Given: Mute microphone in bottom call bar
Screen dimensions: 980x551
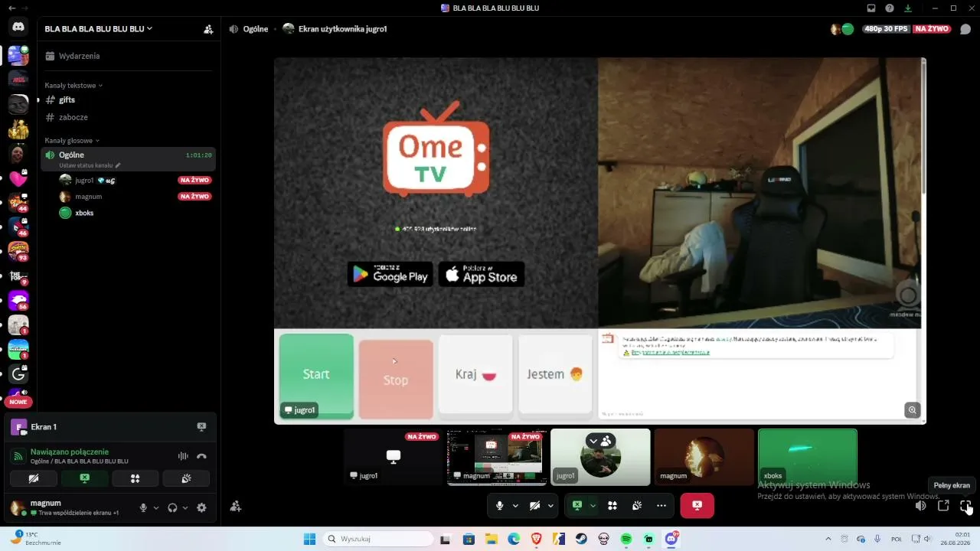Looking at the screenshot, I should pyautogui.click(x=500, y=506).
